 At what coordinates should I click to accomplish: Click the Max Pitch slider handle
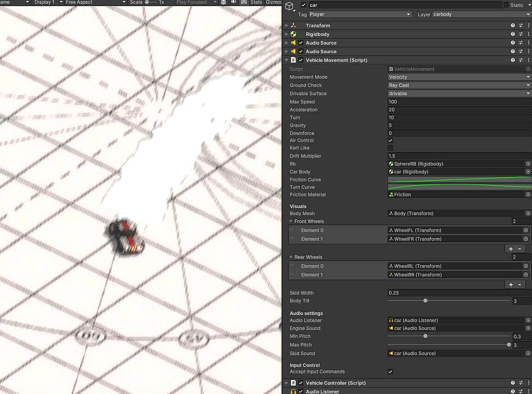tap(509, 345)
